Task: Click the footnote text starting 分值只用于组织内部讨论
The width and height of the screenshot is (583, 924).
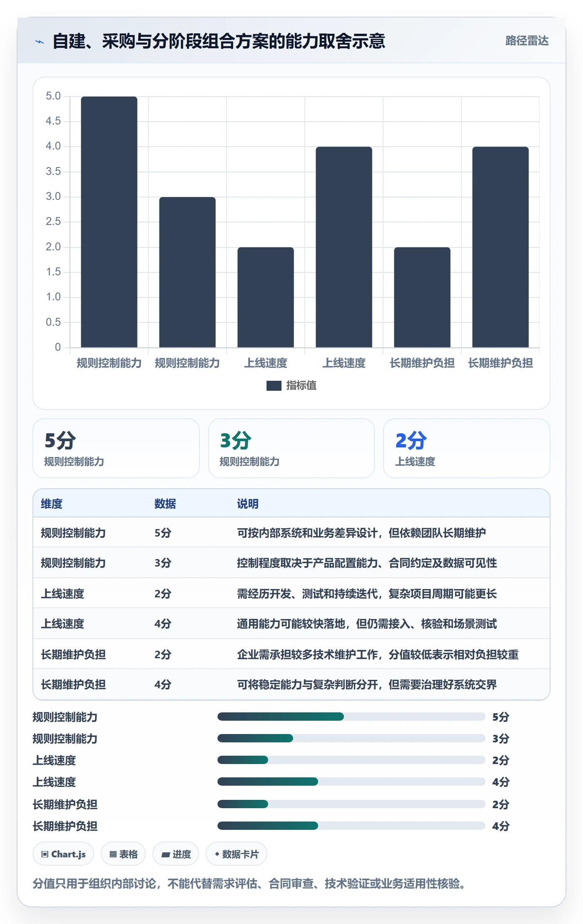Action: pos(249,883)
